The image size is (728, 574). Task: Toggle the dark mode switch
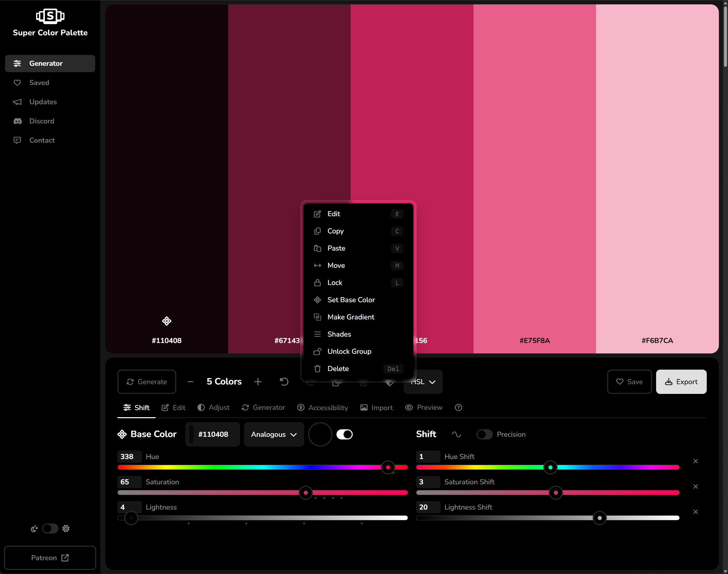(50, 528)
